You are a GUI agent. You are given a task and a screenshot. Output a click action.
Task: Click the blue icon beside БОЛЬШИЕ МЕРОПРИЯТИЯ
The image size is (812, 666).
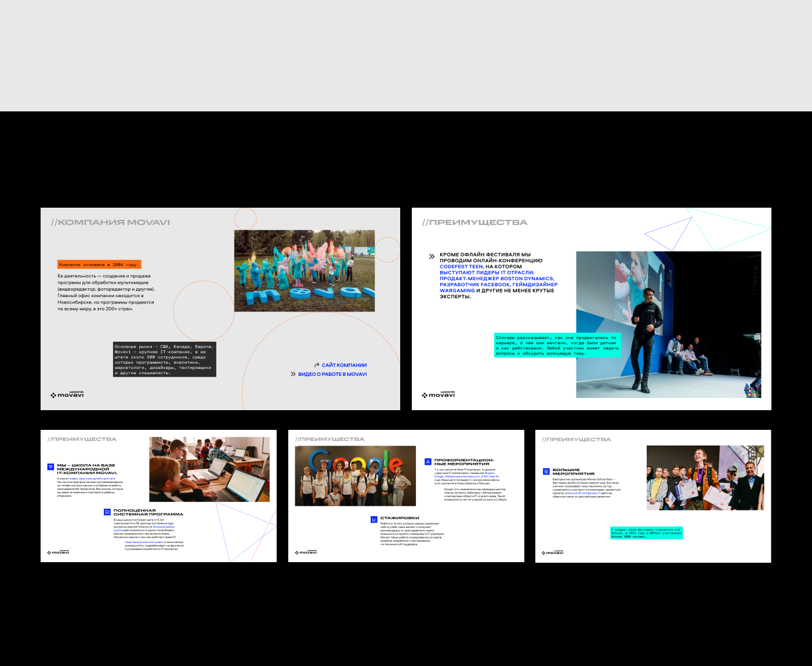[x=546, y=472]
